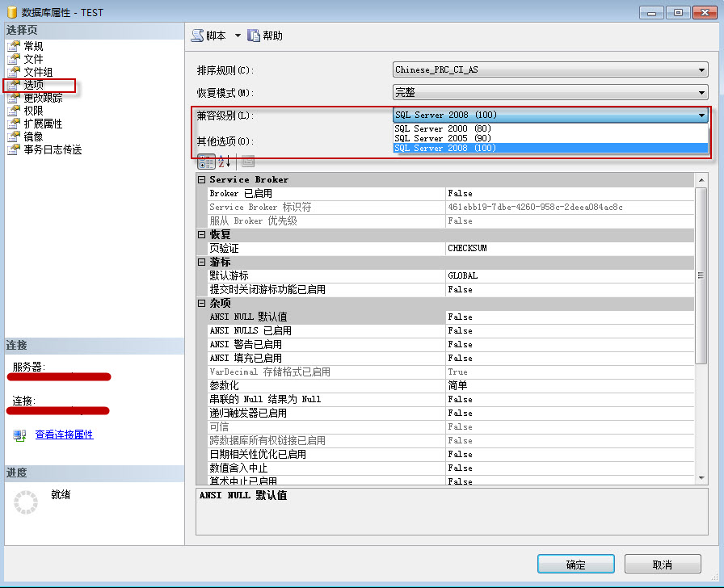Click the 脚本 script toolbar icon
The height and width of the screenshot is (588, 724).
[198, 36]
